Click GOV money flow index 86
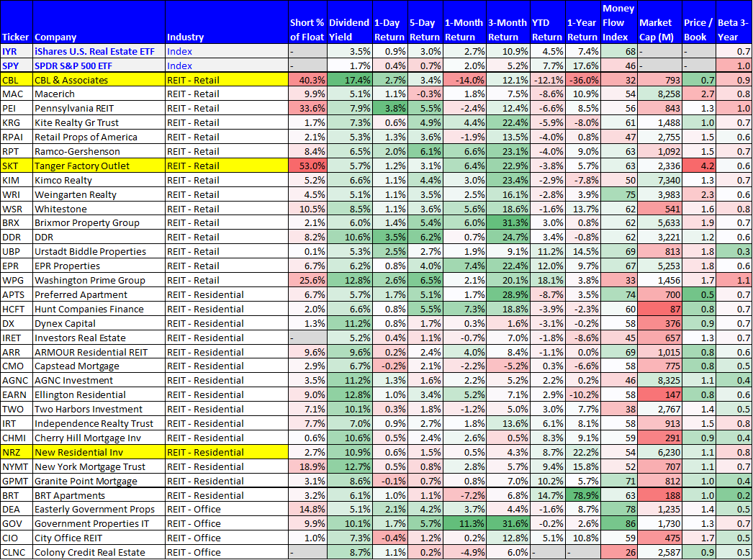Image resolution: width=753 pixels, height=560 pixels. click(619, 524)
